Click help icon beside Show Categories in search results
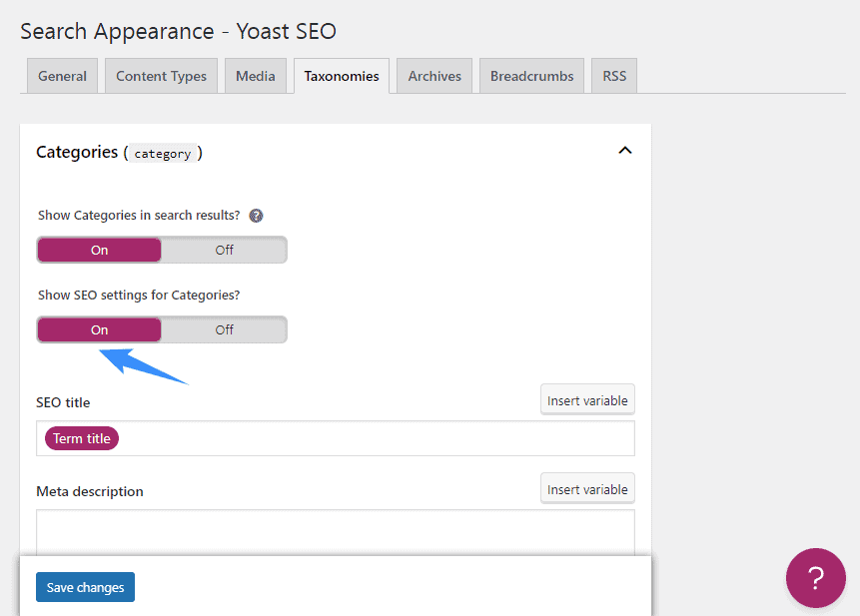This screenshot has height=616, width=860. tap(256, 216)
